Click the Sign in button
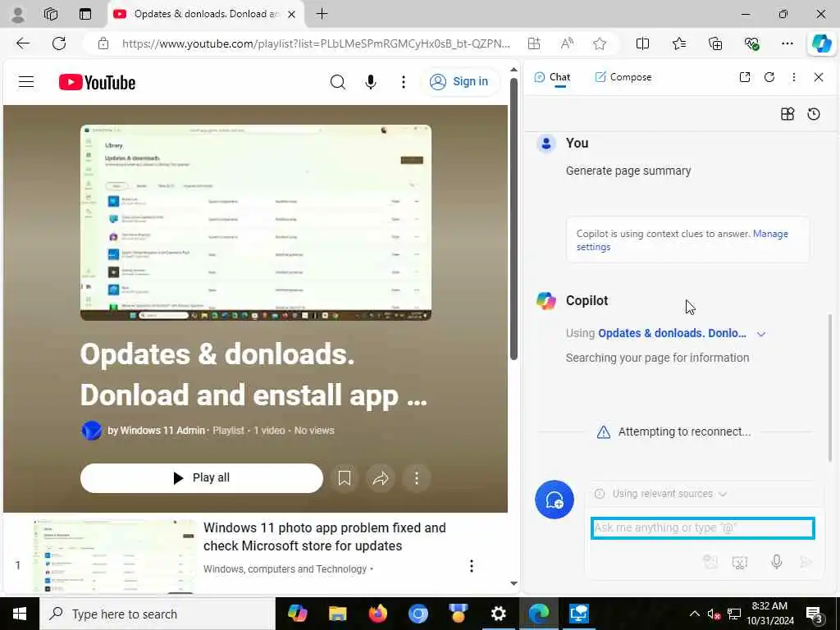Image resolution: width=840 pixels, height=630 pixels. [x=459, y=82]
